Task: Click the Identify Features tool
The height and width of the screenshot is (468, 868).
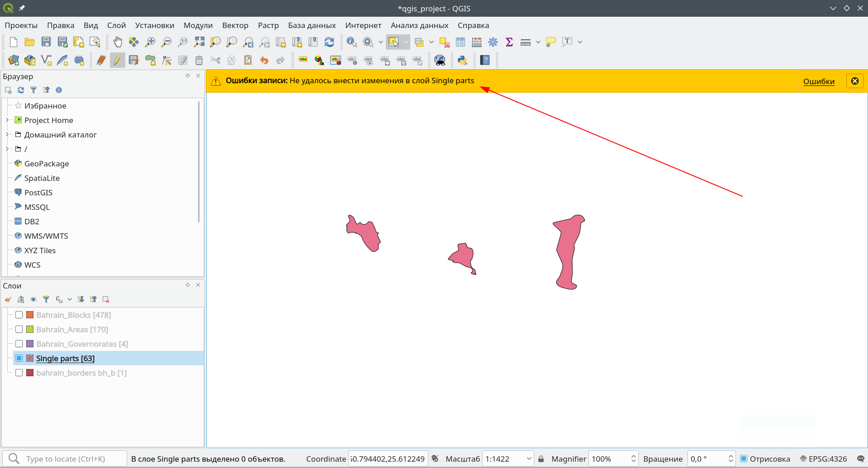Action: pyautogui.click(x=351, y=42)
